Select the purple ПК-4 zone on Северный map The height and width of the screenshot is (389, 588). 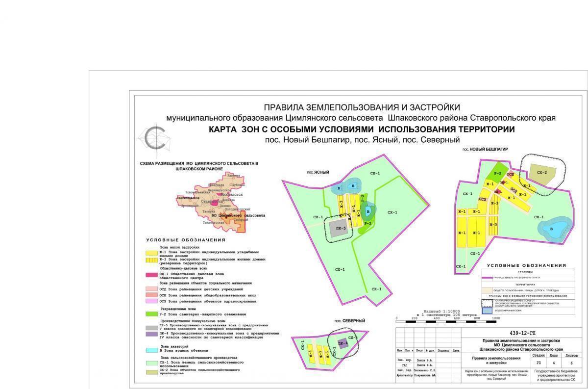(343, 344)
